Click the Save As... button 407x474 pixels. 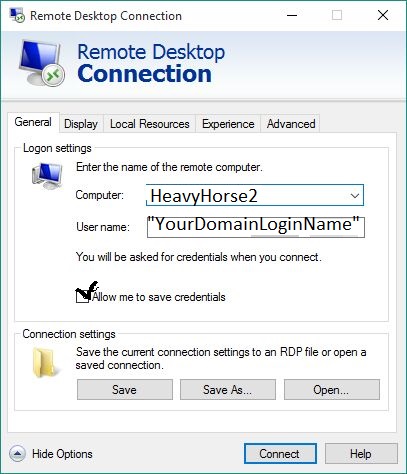pos(228,389)
